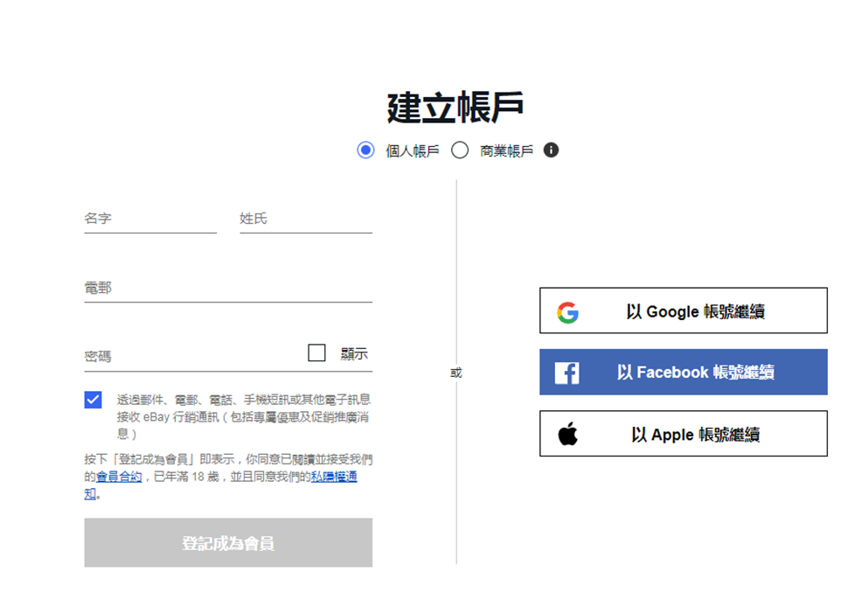Click into the 電郵 field
Screen dimensions: 868x593
tap(227, 288)
